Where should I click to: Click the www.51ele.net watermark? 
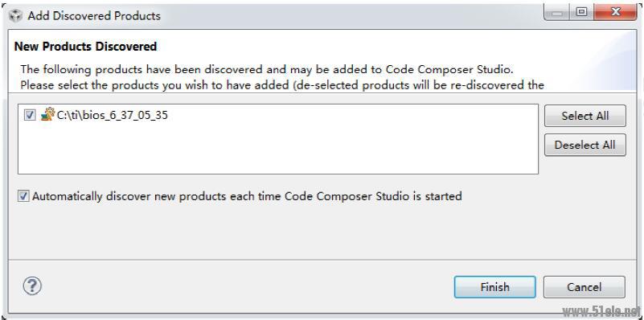601,311
